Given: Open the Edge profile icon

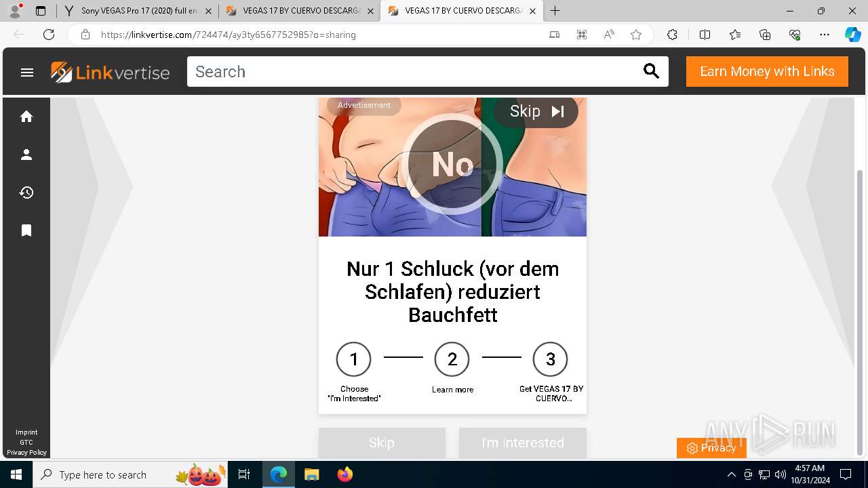Looking at the screenshot, I should coord(15,11).
